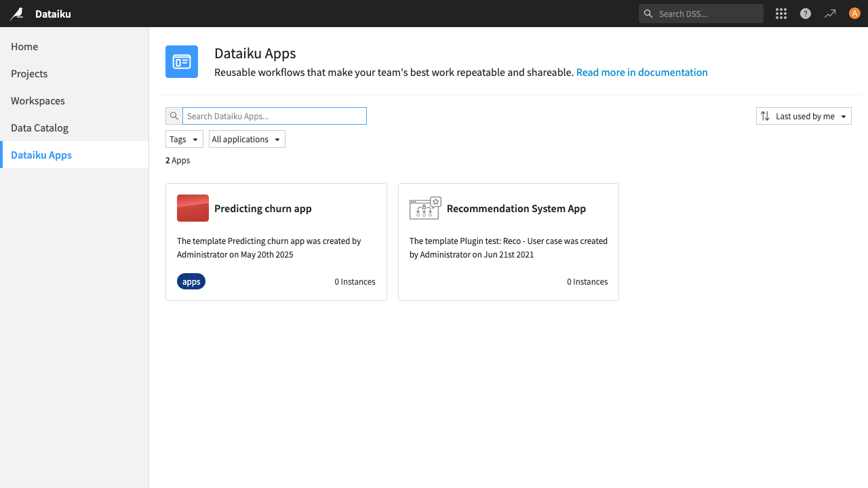Select the apps tag on churn card
868x488 pixels.
(191, 281)
